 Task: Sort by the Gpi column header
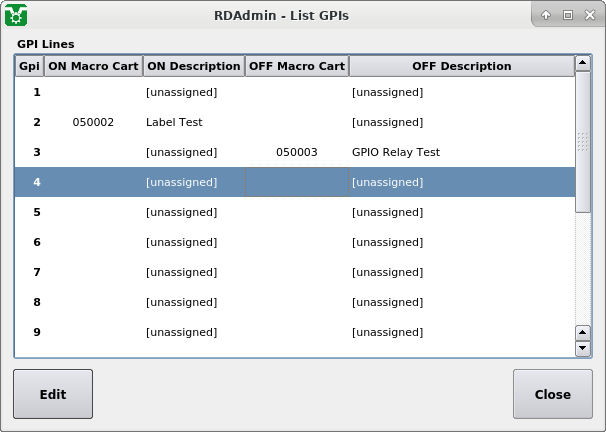point(29,66)
